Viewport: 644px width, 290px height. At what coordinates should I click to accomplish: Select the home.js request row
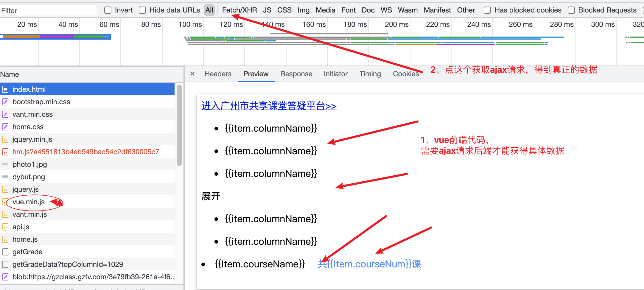87,239
